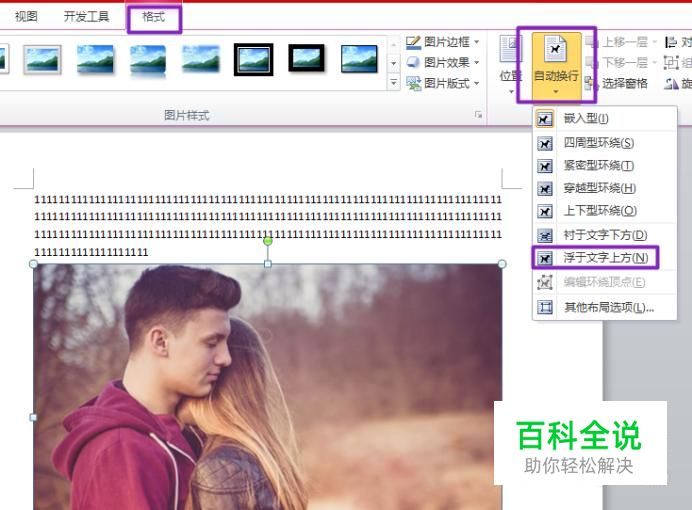Click the top-middle picture sizing handle
Image resolution: width=692 pixels, height=510 pixels.
[267, 264]
